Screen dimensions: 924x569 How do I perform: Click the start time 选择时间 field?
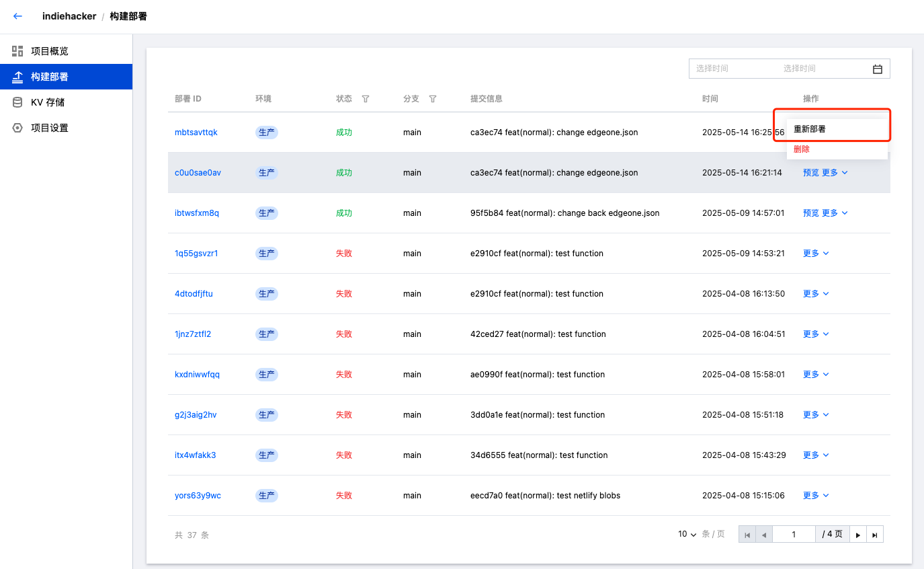tap(712, 69)
